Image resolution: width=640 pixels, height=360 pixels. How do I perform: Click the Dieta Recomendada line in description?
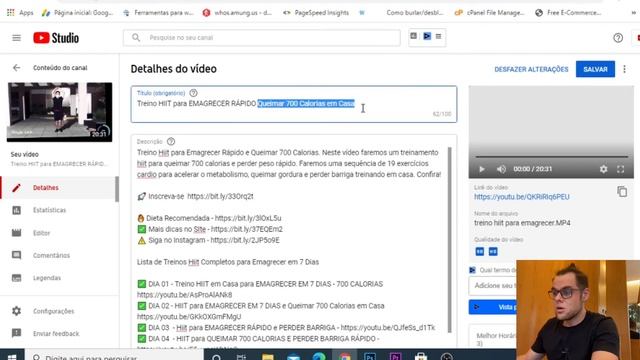click(x=209, y=218)
